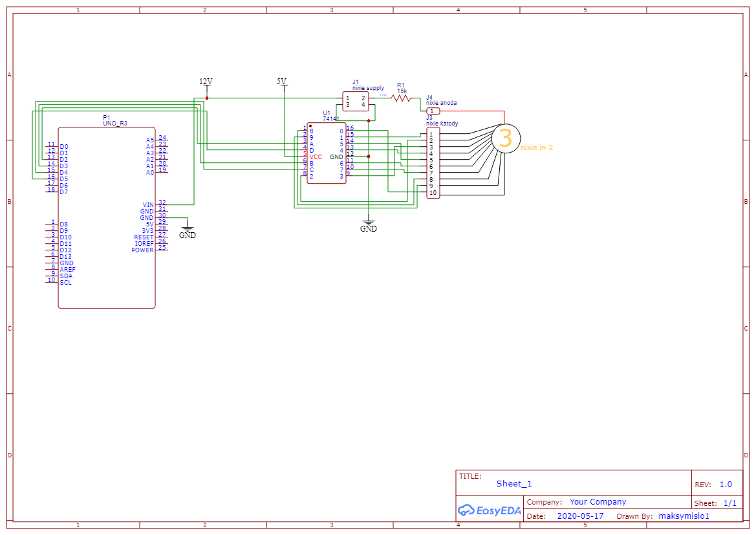This screenshot has width=756, height=535.
Task: Click the REV 1.0 revision label
Action: pos(715,483)
